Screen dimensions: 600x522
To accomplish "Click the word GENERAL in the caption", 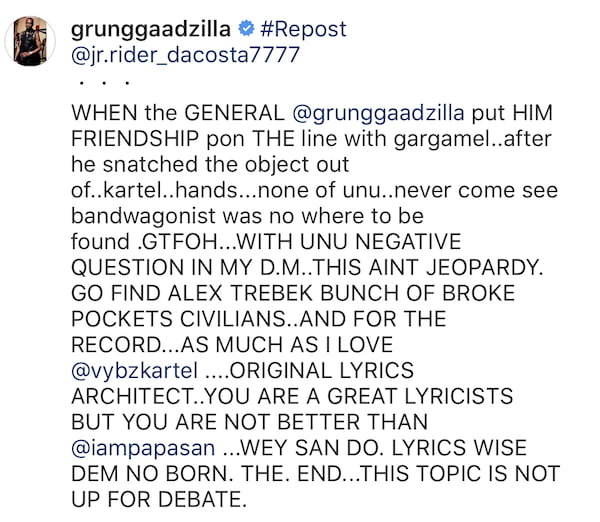I will (x=234, y=113).
